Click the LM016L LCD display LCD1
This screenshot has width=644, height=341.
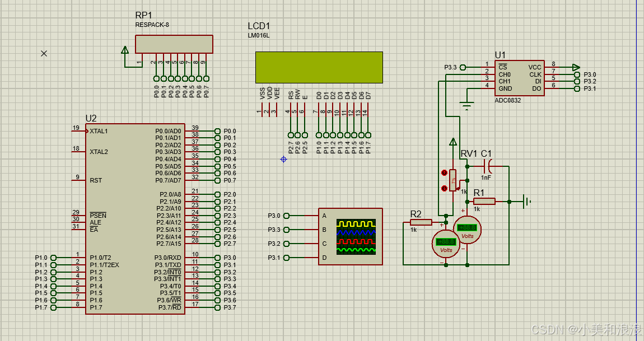click(318, 66)
